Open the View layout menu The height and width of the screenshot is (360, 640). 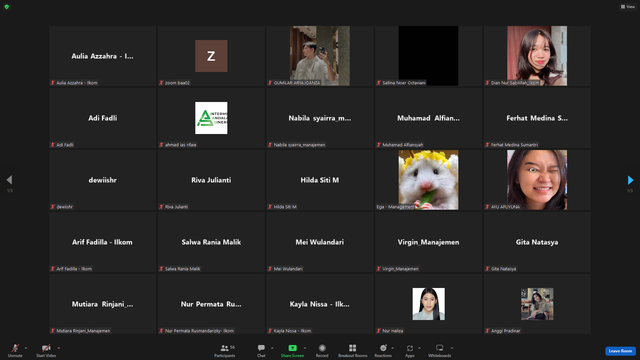tap(628, 7)
